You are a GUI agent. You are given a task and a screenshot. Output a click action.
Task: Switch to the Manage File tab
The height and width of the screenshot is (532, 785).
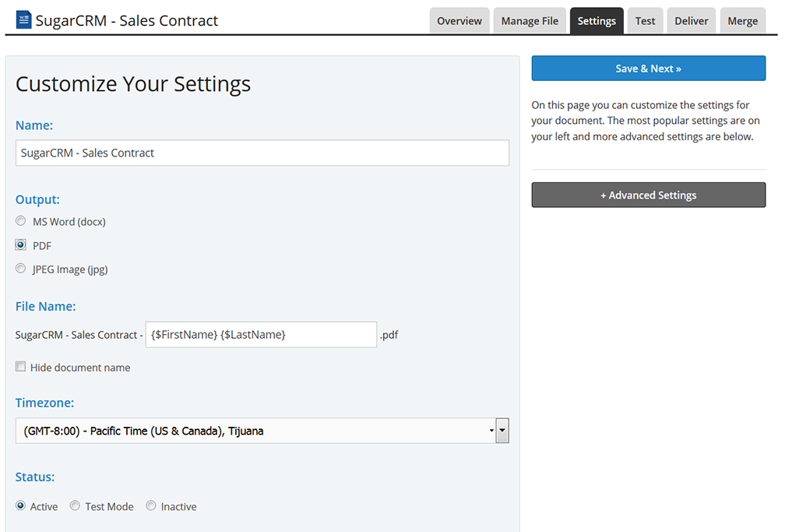pos(530,21)
